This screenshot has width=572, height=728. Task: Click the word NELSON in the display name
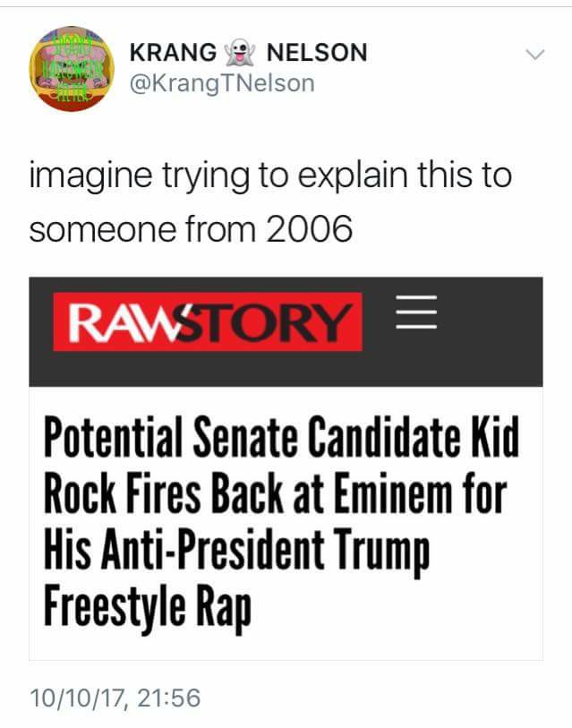[317, 53]
